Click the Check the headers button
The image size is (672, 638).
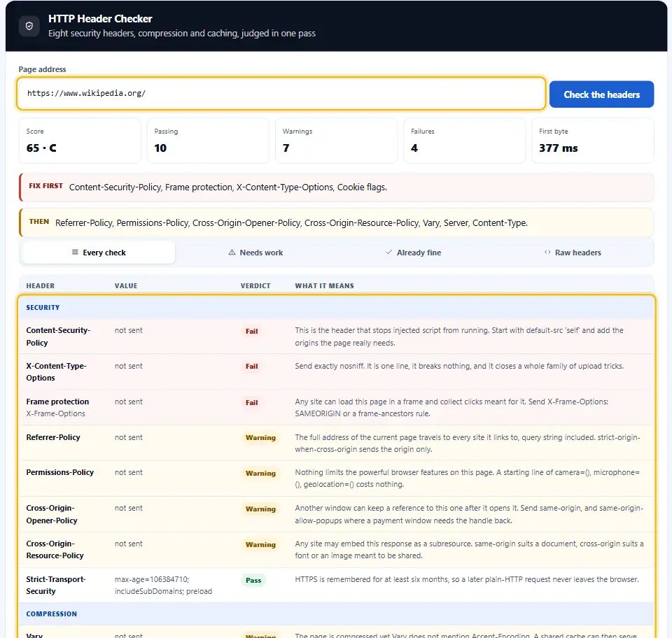click(601, 94)
